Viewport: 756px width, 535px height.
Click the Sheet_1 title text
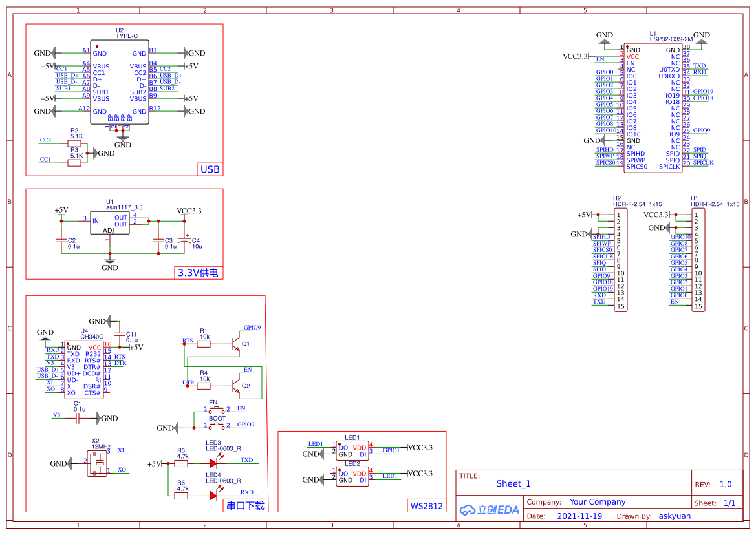pyautogui.click(x=513, y=484)
